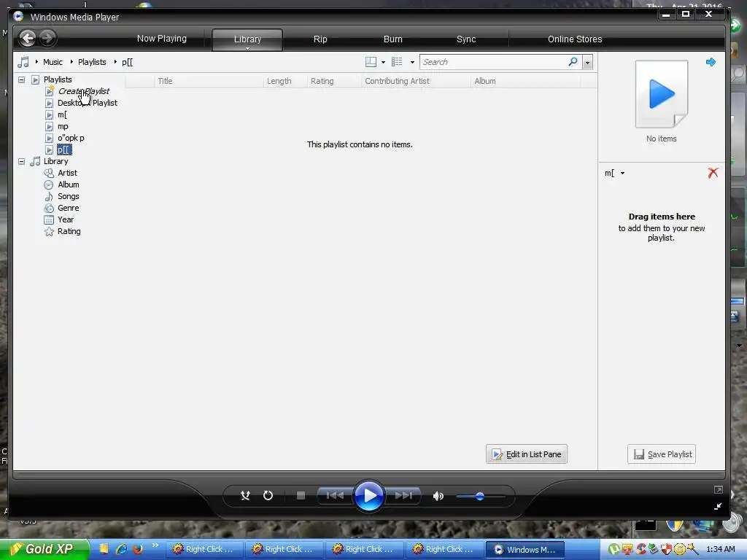747x560 pixels.
Task: Click Music in the breadcrumb
Action: click(53, 62)
